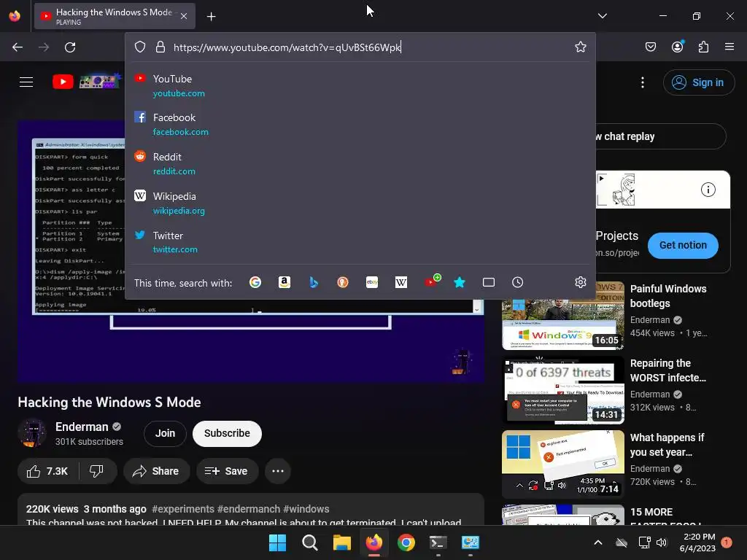Choose the Twitter twitter.com suggestion

[360, 242]
